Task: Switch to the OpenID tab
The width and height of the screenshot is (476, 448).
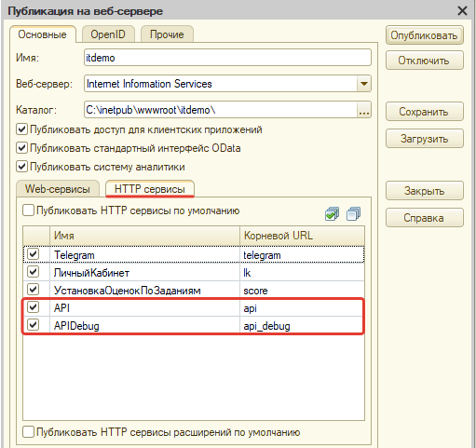Action: pyautogui.click(x=108, y=34)
